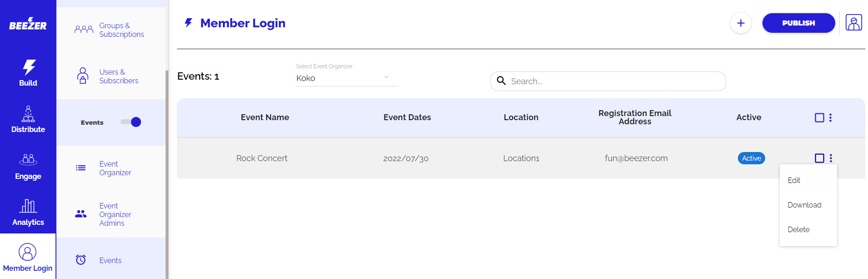Screen dimensions: 868x279
Task: Click the Beezer logo
Action: tap(28, 24)
